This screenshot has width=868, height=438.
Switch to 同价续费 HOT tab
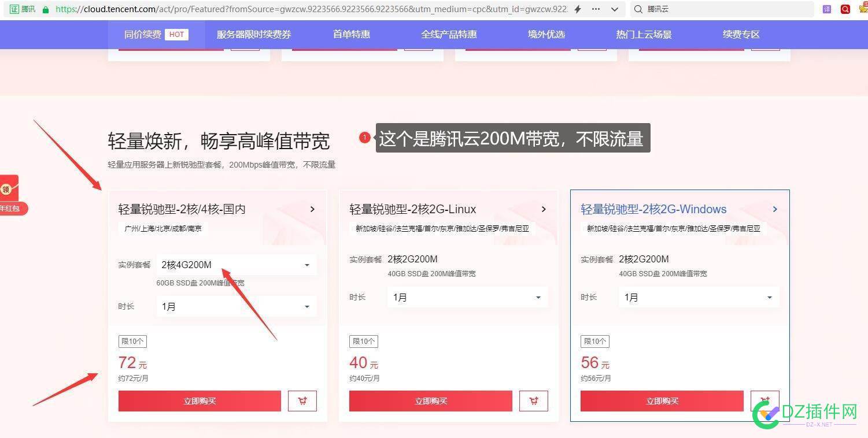point(156,35)
